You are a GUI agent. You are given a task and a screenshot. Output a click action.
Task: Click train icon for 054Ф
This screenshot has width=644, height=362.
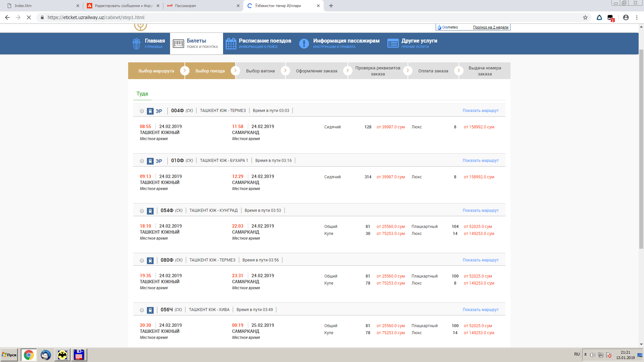(x=150, y=211)
